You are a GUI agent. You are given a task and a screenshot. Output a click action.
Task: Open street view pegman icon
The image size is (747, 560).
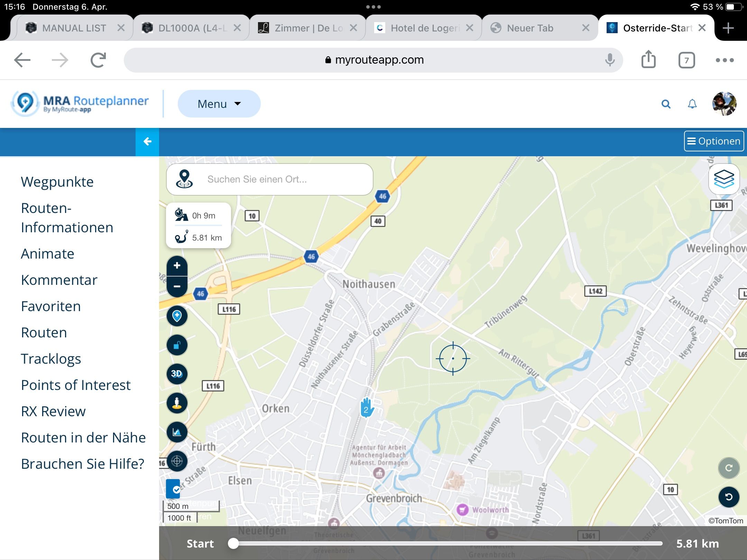pos(177,403)
